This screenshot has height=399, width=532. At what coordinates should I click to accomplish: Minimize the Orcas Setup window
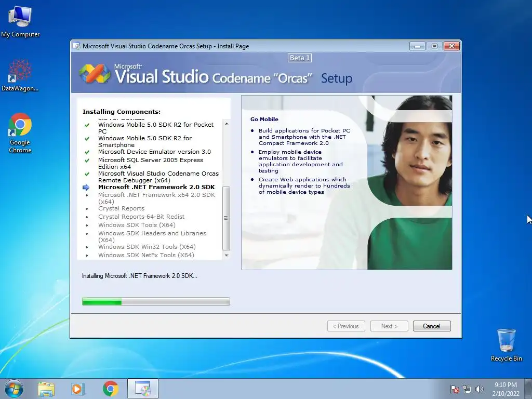417,46
